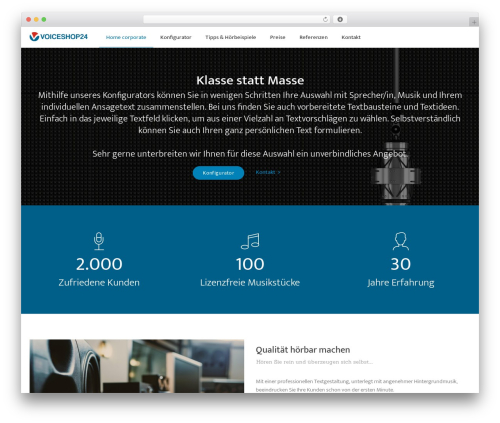The height and width of the screenshot is (423, 500).
Task: Close the browser window with red button
Action: coord(29,19)
